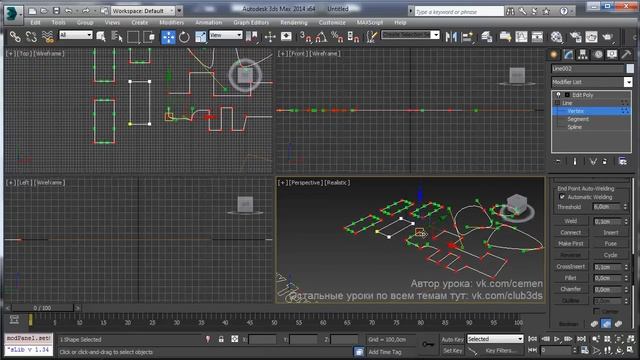Toggle the Percent Snap button
The height and width of the screenshot is (360, 640).
pyautogui.click(x=337, y=37)
